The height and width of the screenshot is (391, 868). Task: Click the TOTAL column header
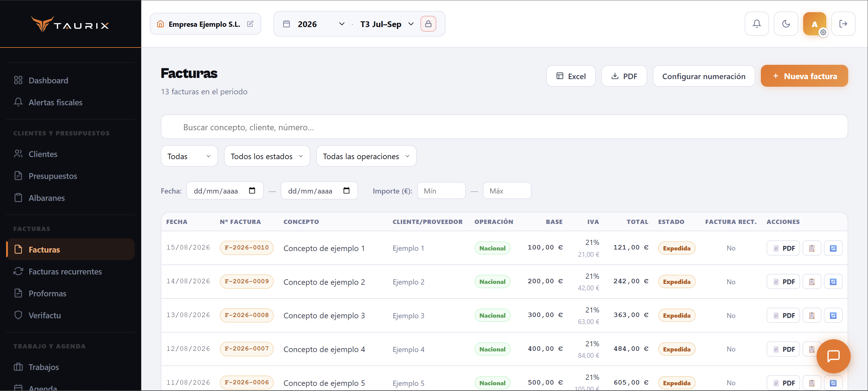(637, 222)
